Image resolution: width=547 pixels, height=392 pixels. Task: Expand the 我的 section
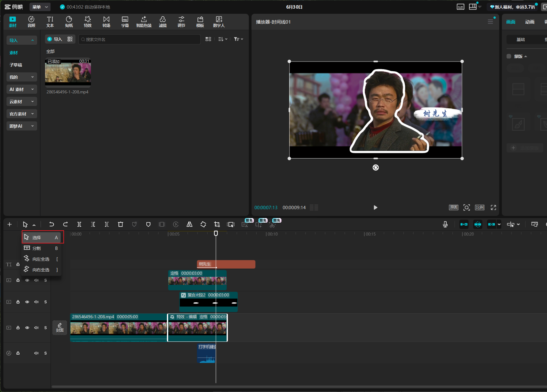(22, 77)
